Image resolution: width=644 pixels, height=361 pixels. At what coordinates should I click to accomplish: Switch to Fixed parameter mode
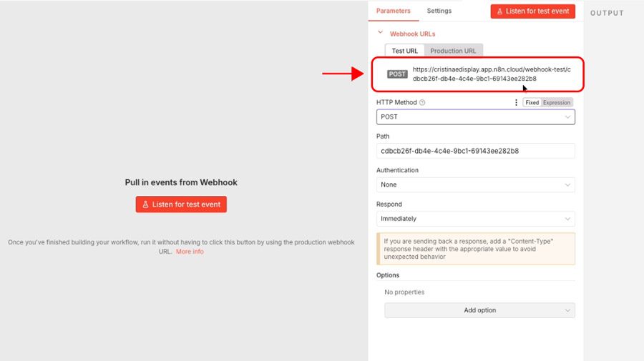pyautogui.click(x=532, y=103)
